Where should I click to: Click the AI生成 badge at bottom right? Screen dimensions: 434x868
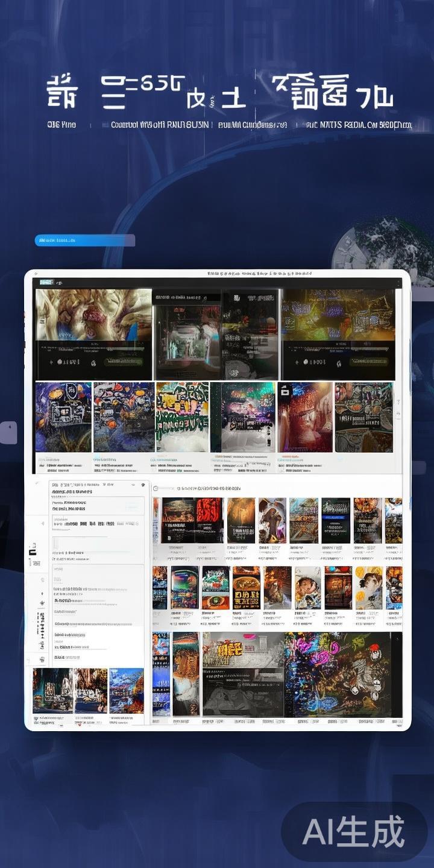[354, 832]
